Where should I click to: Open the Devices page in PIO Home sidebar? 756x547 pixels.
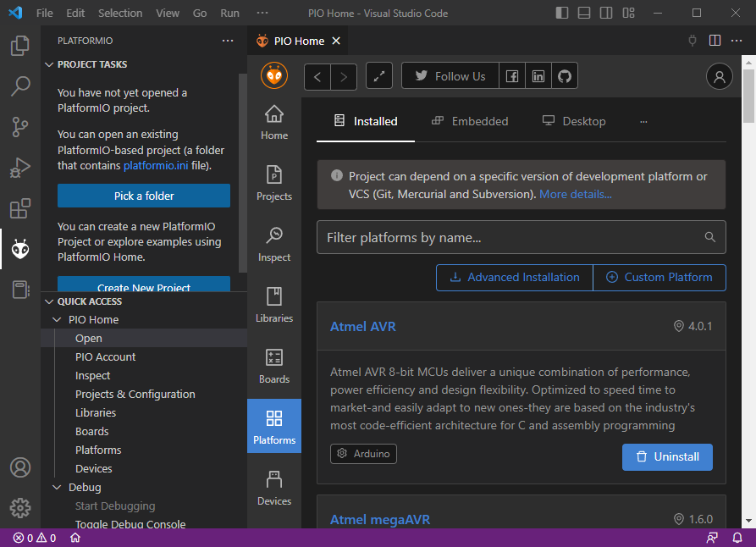click(x=274, y=489)
